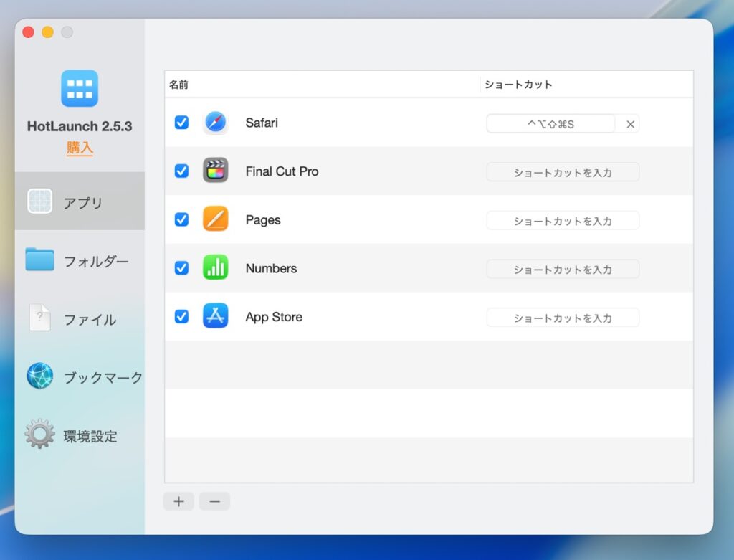
Task: Open 環境設定 preferences in sidebar
Action: point(80,436)
